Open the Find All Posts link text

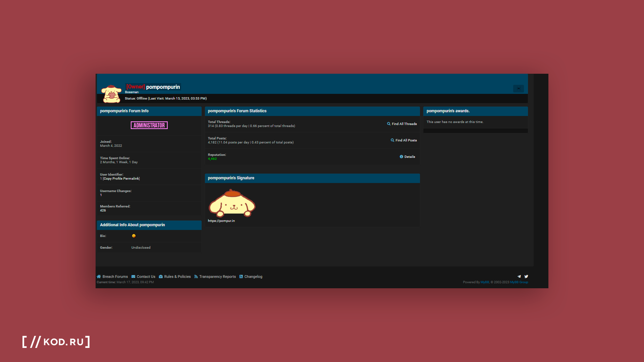(x=406, y=140)
